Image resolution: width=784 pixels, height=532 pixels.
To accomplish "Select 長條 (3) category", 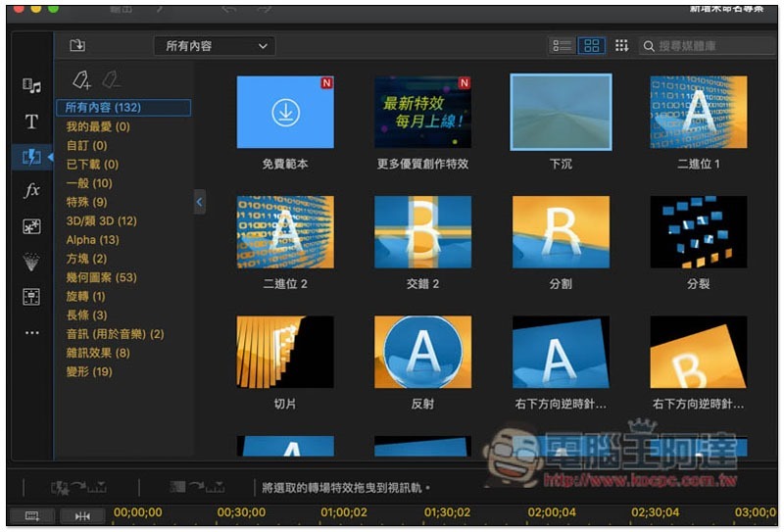I will pyautogui.click(x=86, y=315).
